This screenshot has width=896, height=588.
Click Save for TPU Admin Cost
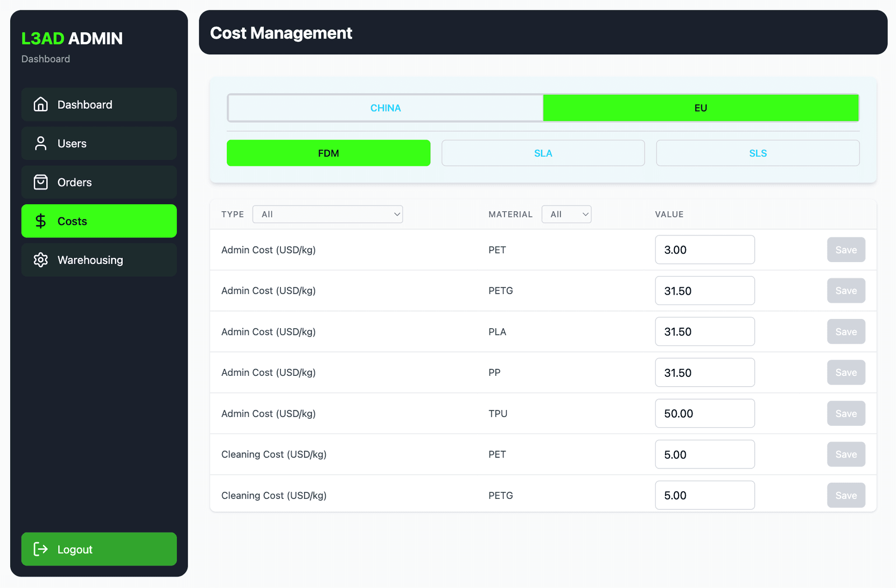coord(846,413)
